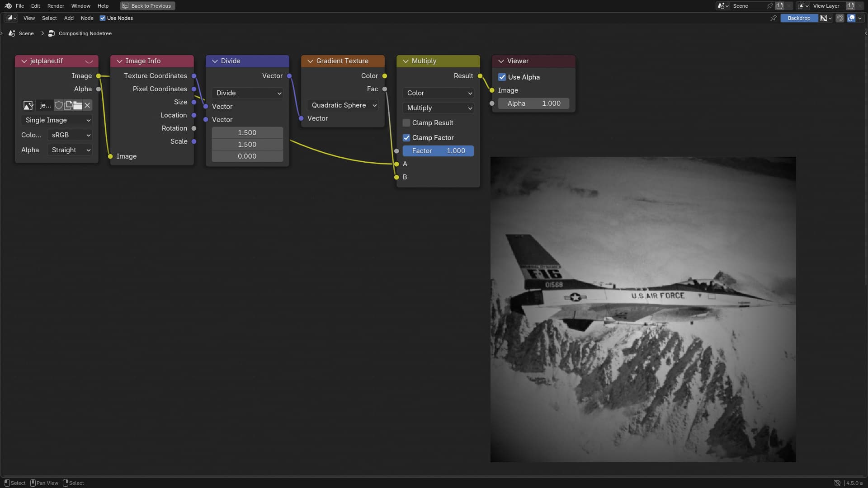Screen dimensions: 868x488
Task: Open the Node menu
Action: click(x=87, y=18)
